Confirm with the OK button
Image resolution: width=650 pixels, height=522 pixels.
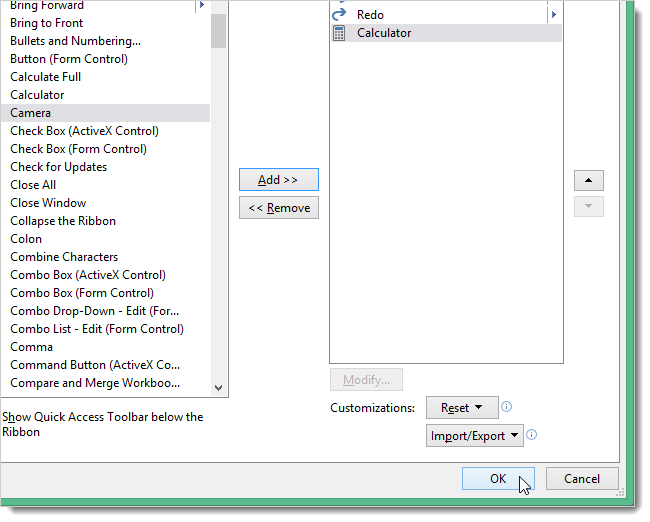point(498,478)
